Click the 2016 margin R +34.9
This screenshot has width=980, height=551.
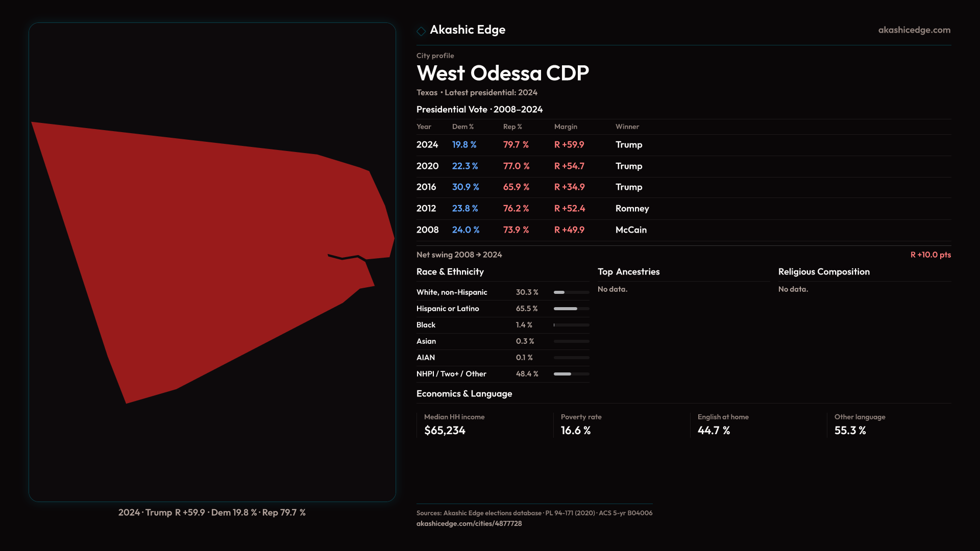click(569, 187)
